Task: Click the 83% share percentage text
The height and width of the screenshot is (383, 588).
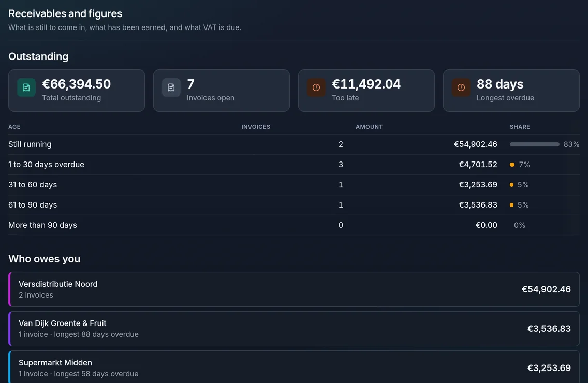Action: (x=571, y=144)
